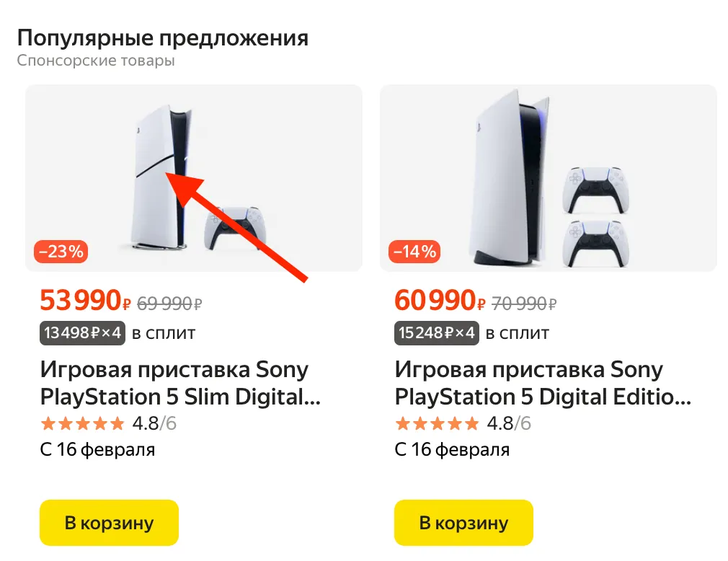This screenshot has height=561, width=728.
Task: Open Sony PlayStation 5 Slim Digital title
Action: pos(180,383)
